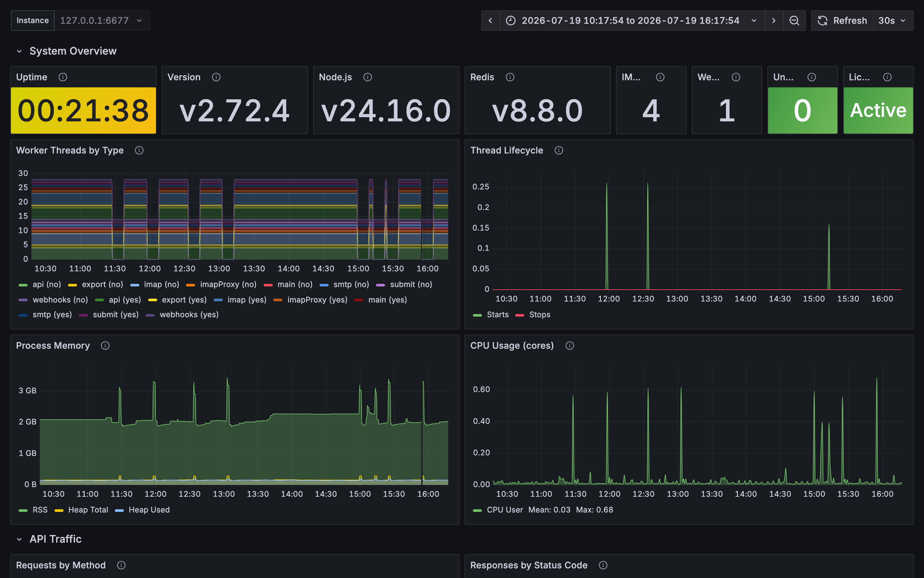Screen dimensions: 924x578
Task: Click the v2.72.4 version value
Action: tap(235, 111)
